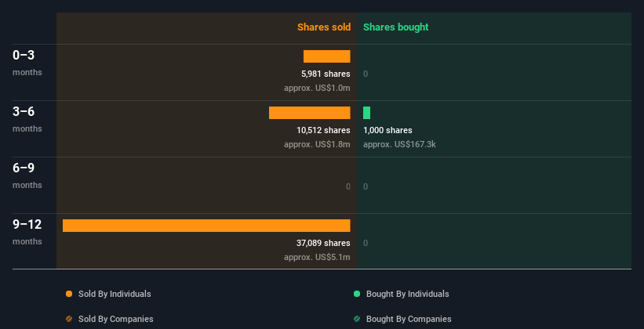Click the zero bought value in 0–3 months row

pyautogui.click(x=366, y=74)
